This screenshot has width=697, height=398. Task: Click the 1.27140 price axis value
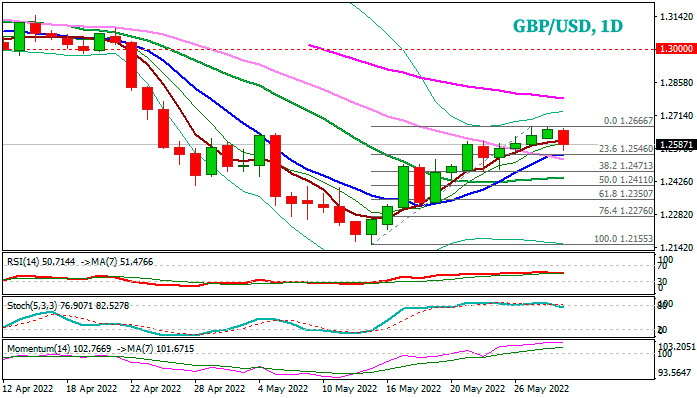677,116
